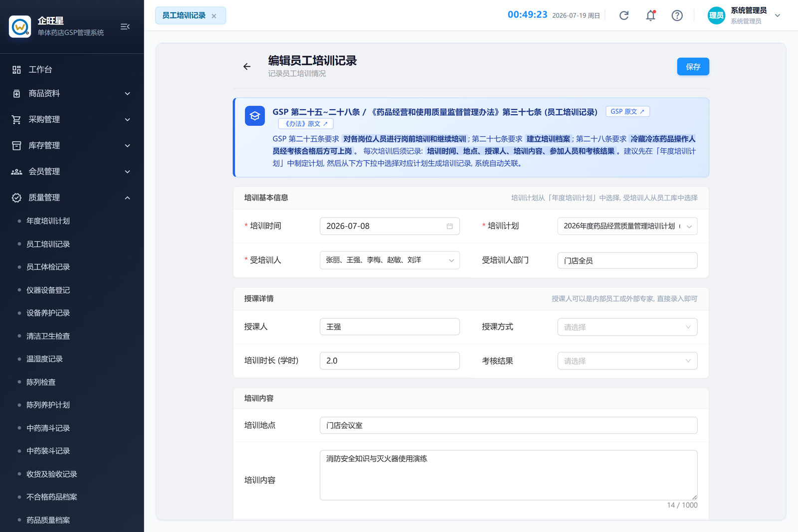
Task: Open the notification bell
Action: pyautogui.click(x=651, y=15)
